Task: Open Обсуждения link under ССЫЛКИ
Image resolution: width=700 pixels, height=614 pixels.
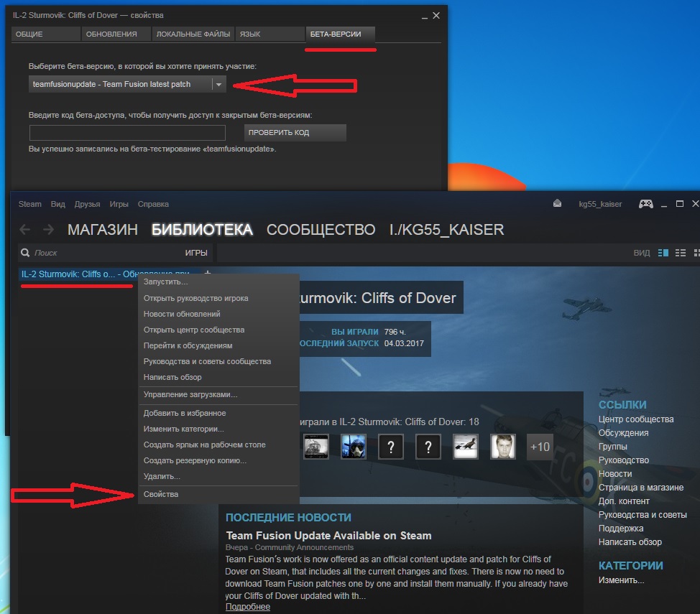Action: click(x=623, y=433)
